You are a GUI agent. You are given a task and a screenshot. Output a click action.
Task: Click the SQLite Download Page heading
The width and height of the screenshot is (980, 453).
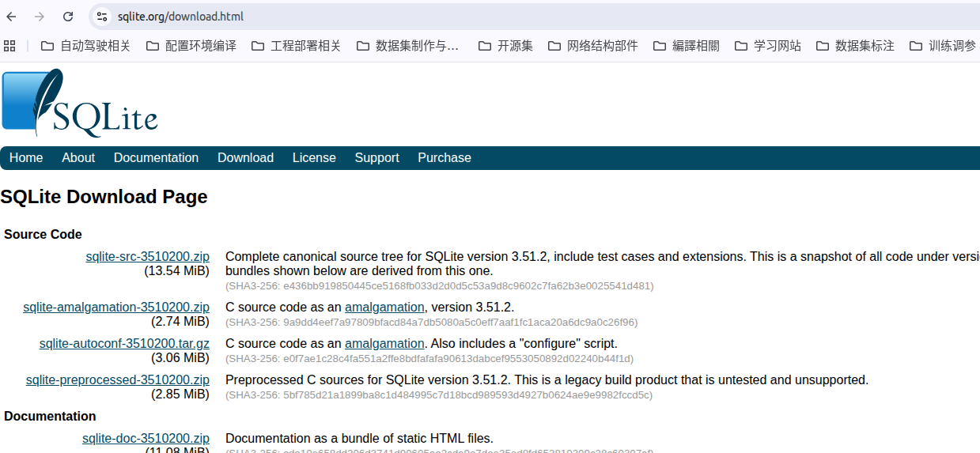[104, 197]
